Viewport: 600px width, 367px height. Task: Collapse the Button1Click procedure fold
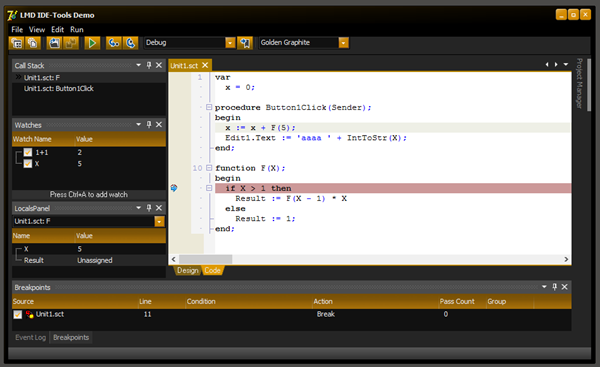click(x=209, y=107)
